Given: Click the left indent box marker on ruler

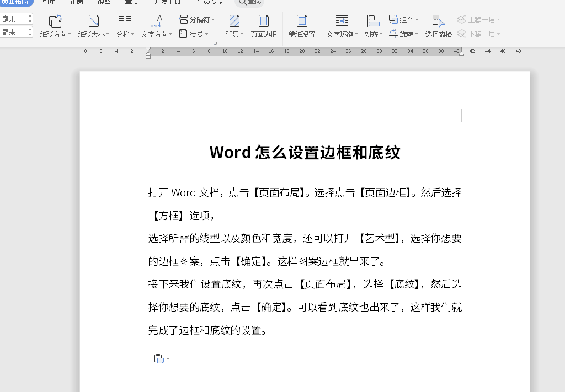Looking at the screenshot, I should (148, 57).
